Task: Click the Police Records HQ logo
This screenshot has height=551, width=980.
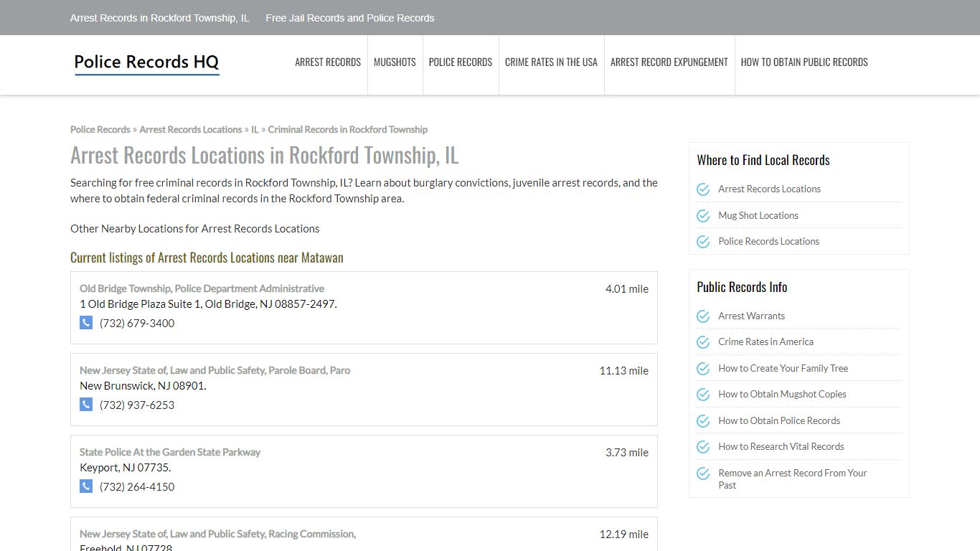Action: [x=146, y=63]
